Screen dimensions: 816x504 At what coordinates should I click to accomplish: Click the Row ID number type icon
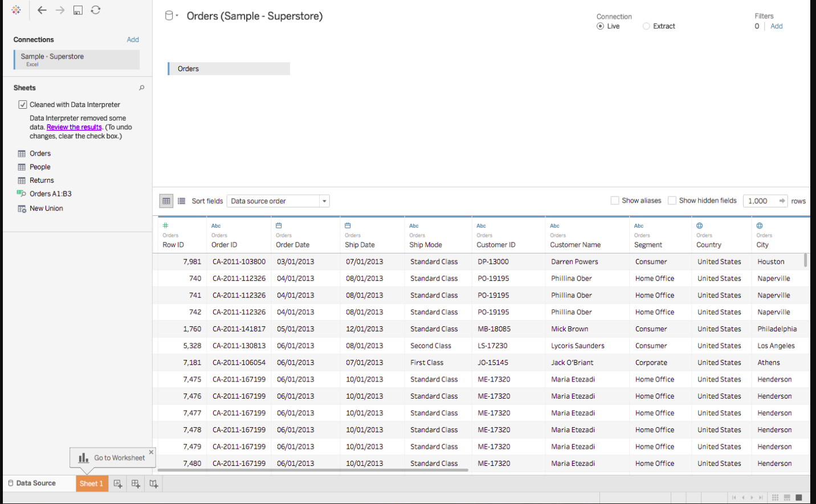point(166,226)
